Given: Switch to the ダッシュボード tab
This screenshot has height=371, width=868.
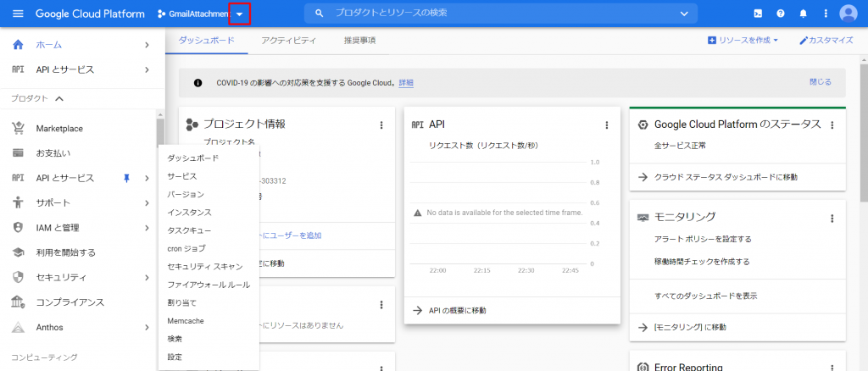Looking at the screenshot, I should [207, 40].
